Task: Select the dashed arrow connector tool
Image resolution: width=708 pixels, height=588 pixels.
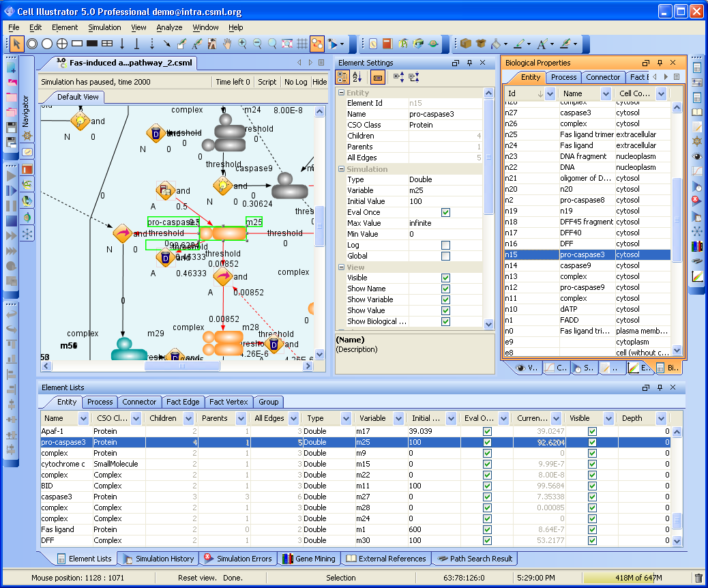Action: click(x=152, y=44)
